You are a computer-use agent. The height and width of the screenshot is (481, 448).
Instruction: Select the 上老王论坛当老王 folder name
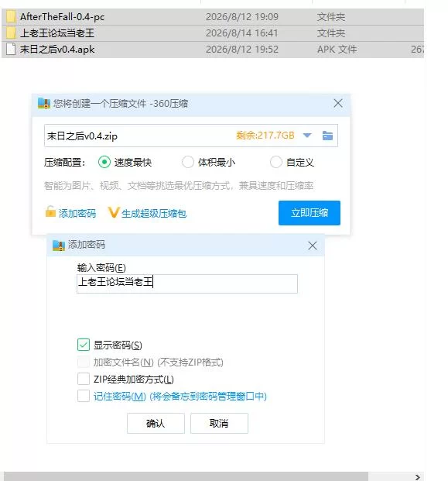click(x=57, y=33)
